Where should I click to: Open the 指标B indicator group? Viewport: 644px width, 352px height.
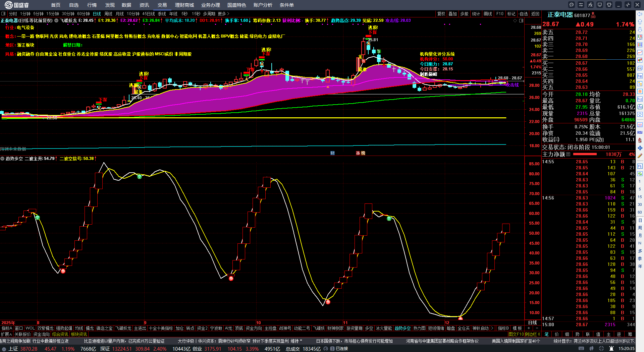click(x=503, y=328)
